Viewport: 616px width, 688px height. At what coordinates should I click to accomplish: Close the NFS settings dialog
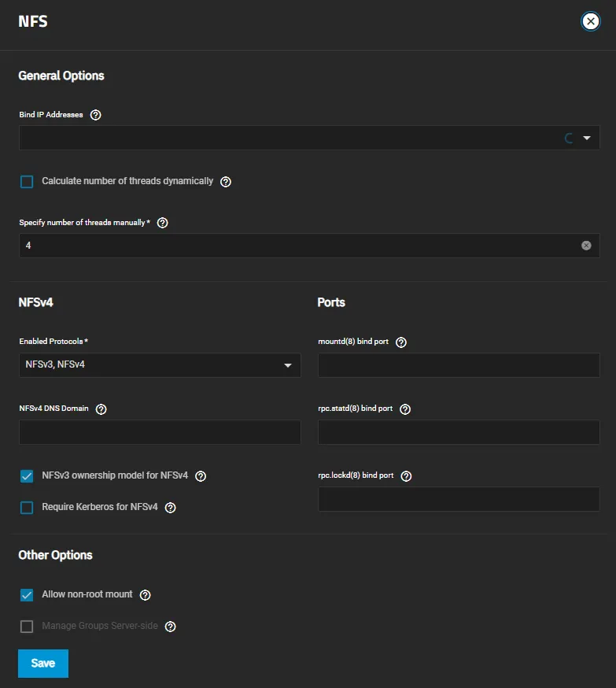[591, 21]
